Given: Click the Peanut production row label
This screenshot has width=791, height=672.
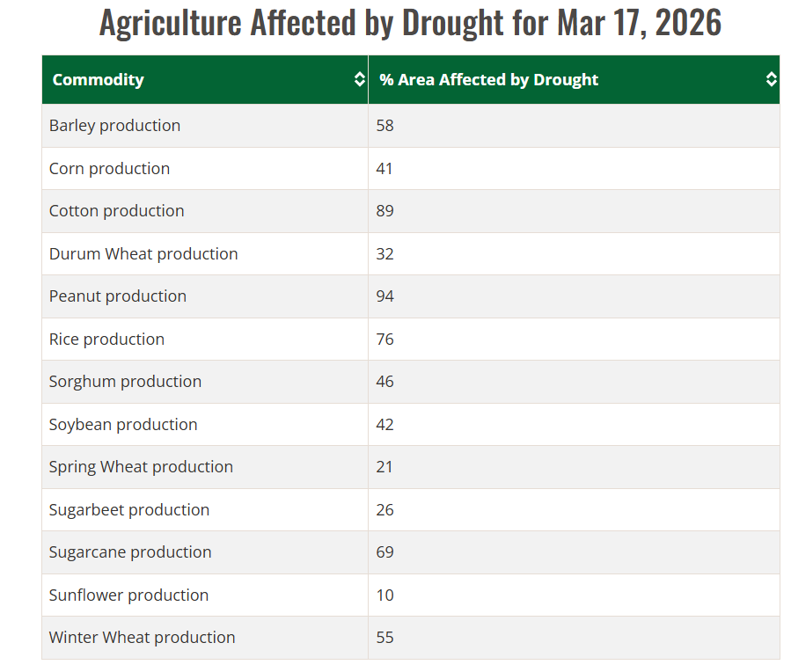Looking at the screenshot, I should 118,296.
